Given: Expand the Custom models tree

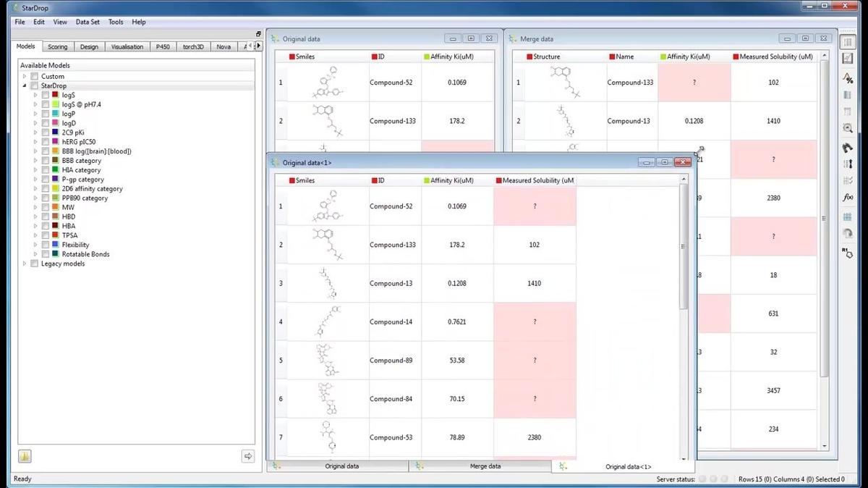Looking at the screenshot, I should click(25, 76).
